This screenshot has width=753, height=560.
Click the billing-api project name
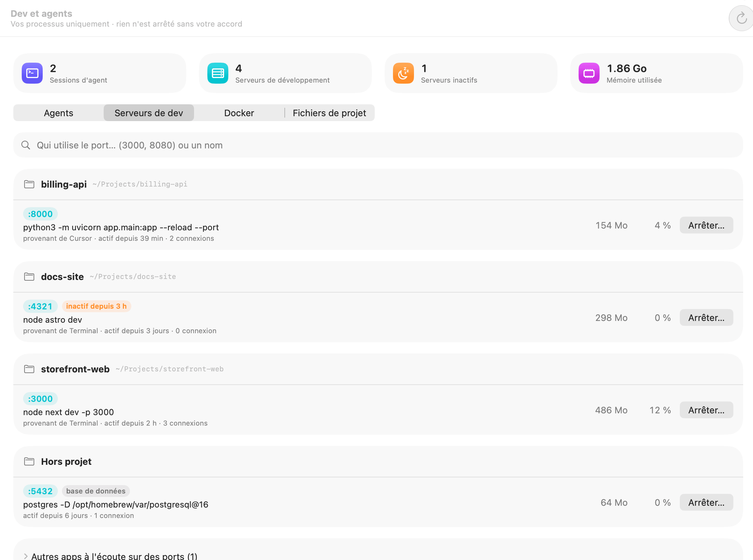tap(64, 184)
